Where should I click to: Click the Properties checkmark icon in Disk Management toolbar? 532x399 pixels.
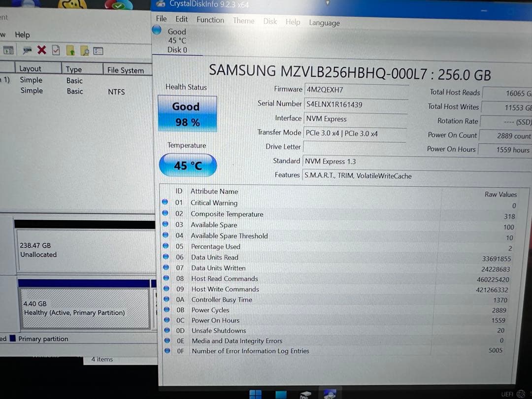(x=55, y=50)
